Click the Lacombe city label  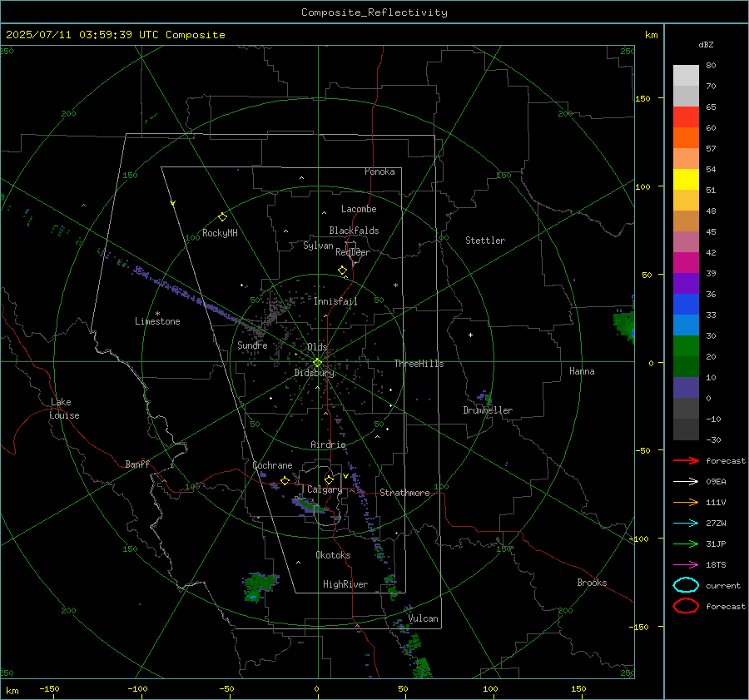tap(359, 209)
